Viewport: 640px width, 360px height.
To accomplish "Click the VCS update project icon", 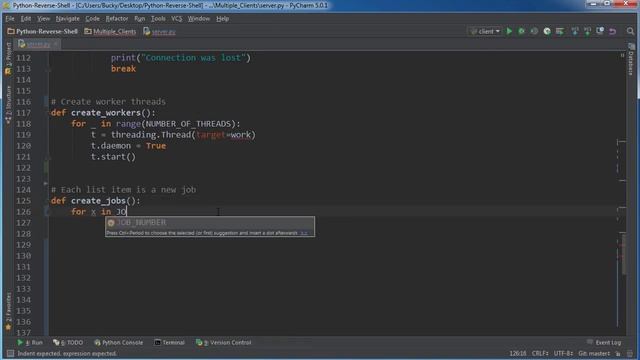I will 575,31.
